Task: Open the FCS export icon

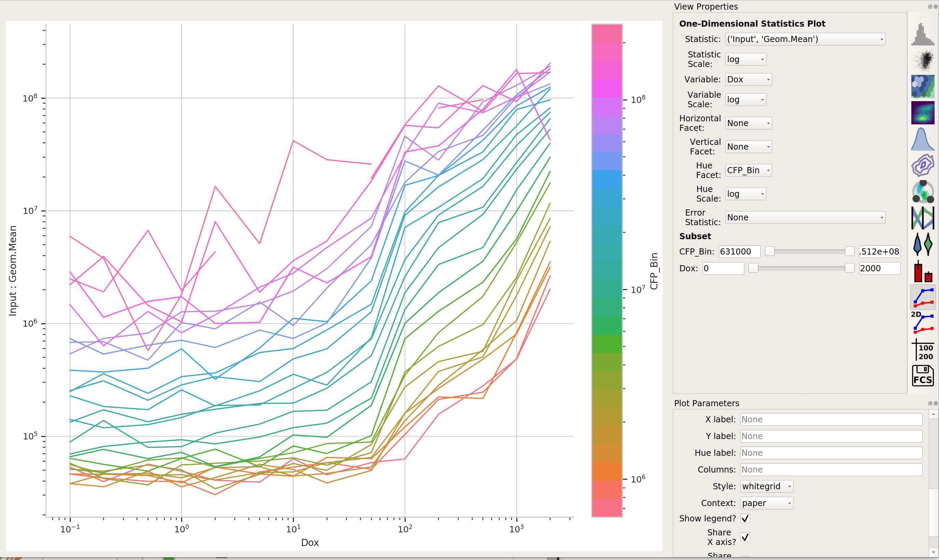Action: (x=922, y=375)
